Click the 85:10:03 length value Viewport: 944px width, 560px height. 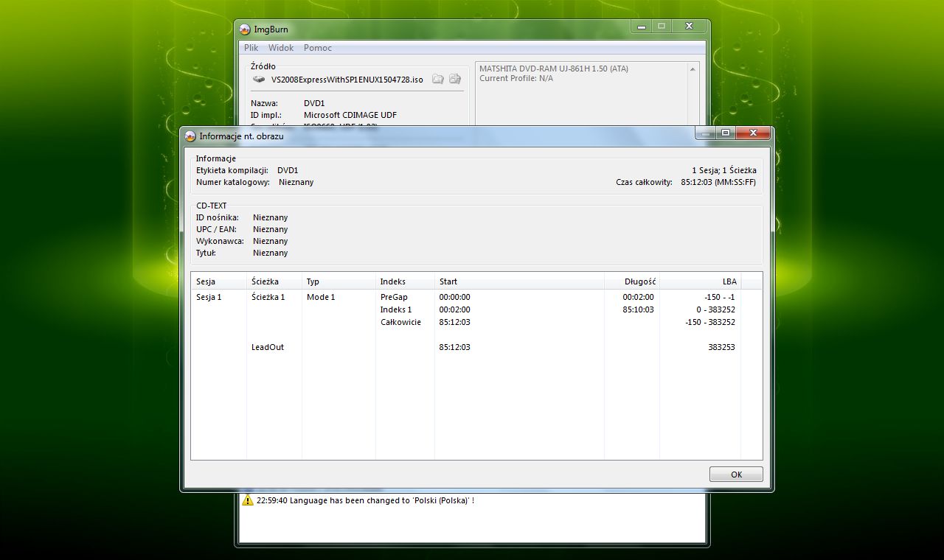click(638, 309)
